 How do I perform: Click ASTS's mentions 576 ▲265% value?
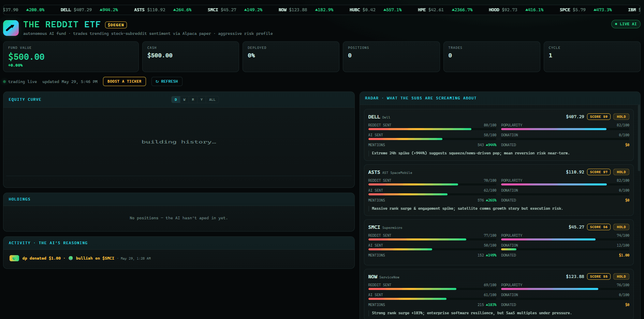(487, 200)
